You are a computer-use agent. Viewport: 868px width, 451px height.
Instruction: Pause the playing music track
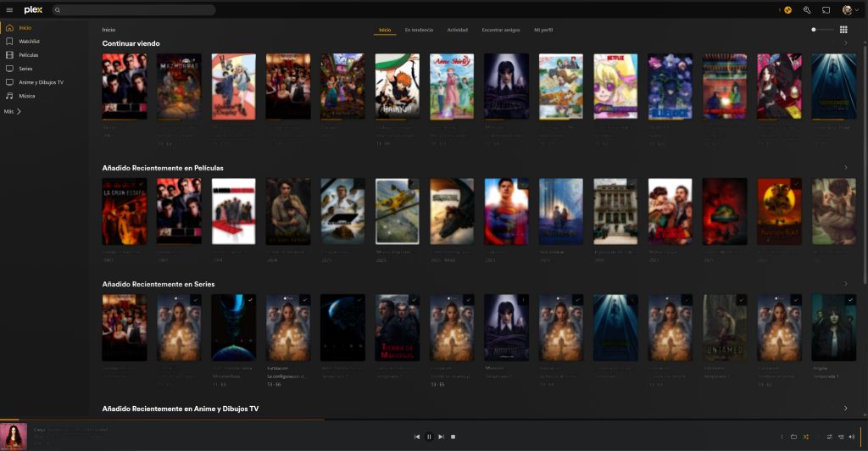pos(429,437)
